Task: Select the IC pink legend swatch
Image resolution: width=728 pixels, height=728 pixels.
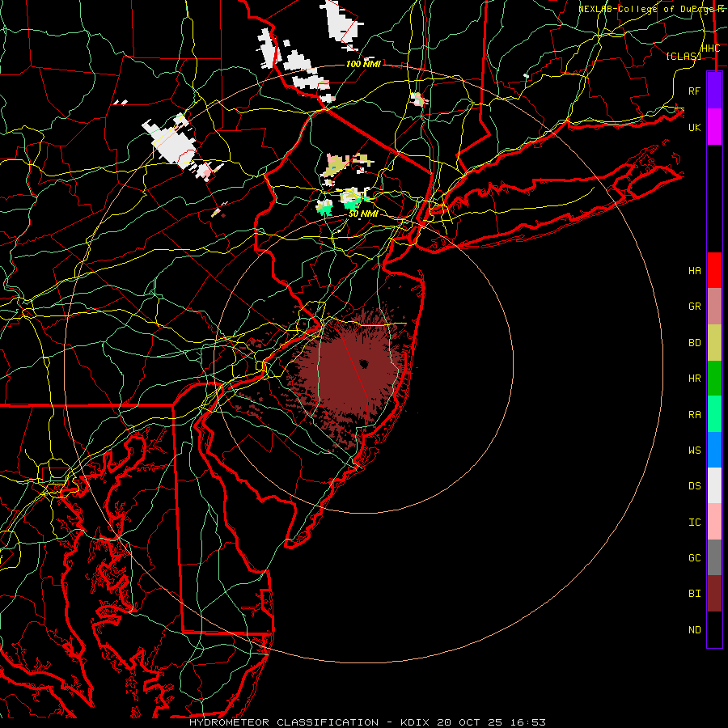Action: (714, 522)
